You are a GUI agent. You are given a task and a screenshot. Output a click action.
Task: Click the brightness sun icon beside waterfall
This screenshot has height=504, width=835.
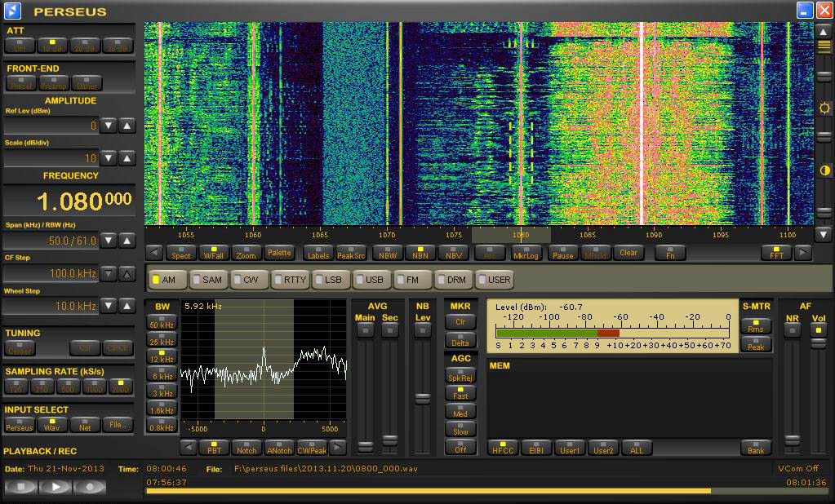pyautogui.click(x=824, y=108)
